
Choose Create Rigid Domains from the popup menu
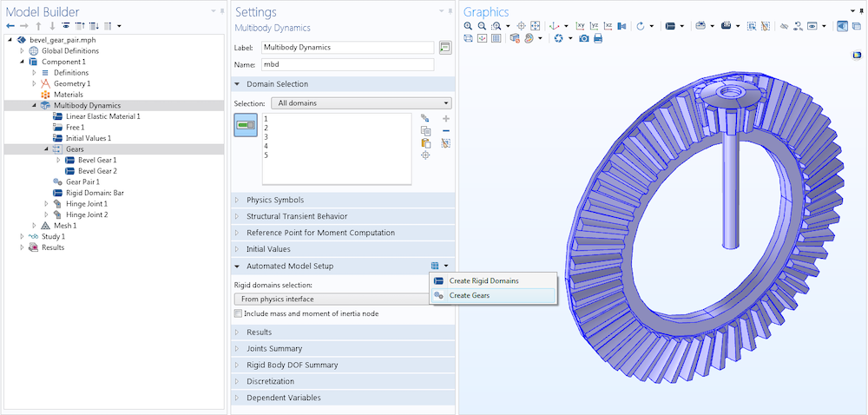pyautogui.click(x=492, y=281)
